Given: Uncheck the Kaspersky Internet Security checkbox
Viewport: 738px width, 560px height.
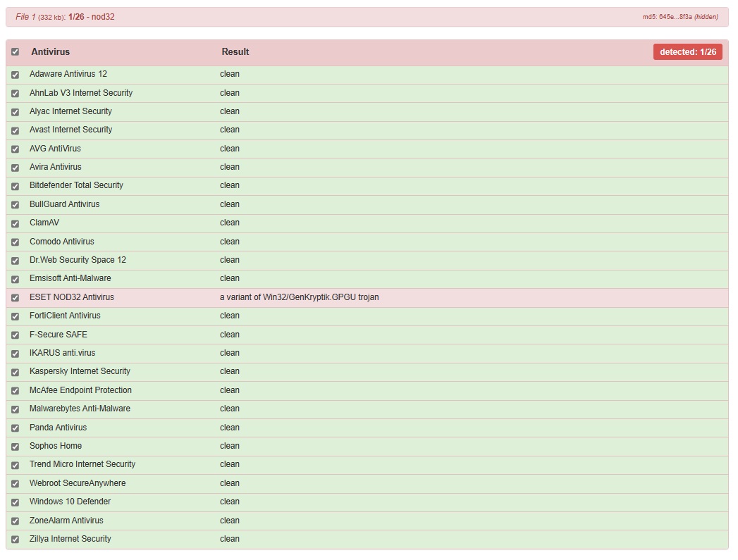Looking at the screenshot, I should [15, 373].
